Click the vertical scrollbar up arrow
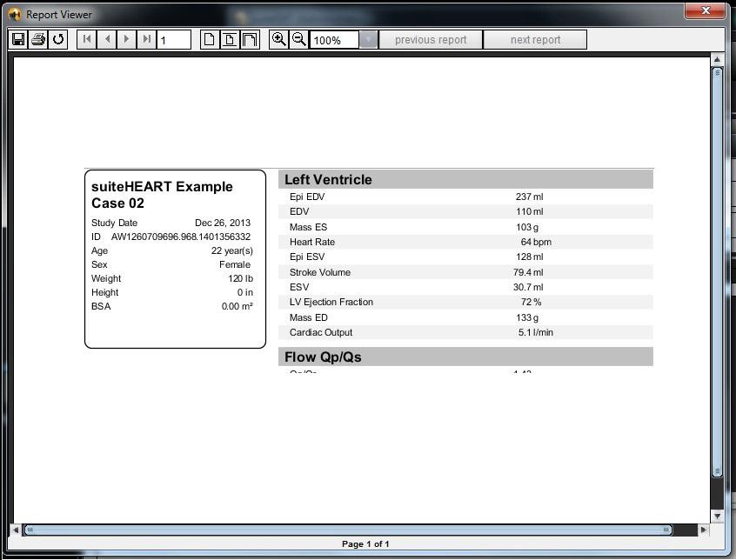This screenshot has height=560, width=736. click(x=717, y=59)
